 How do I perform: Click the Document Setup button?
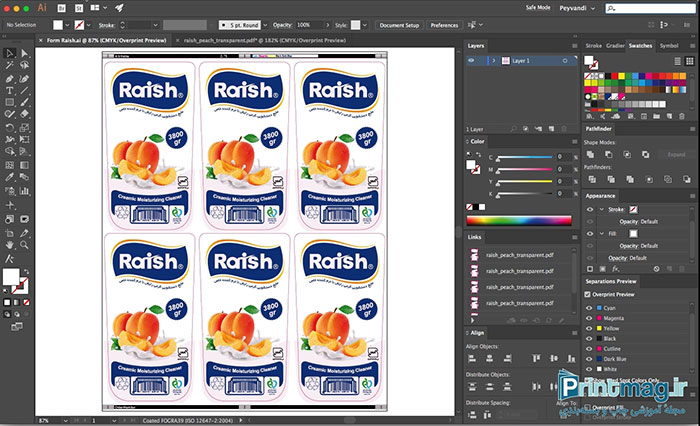(399, 25)
